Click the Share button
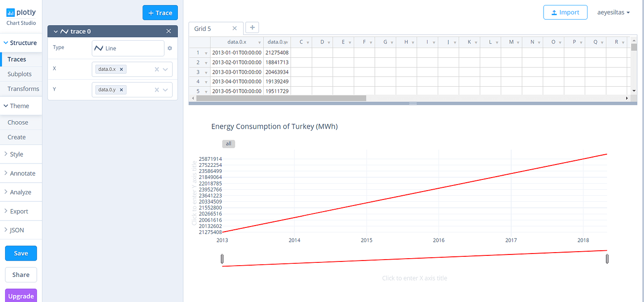Viewport: 644px width, 302px height. (x=21, y=275)
